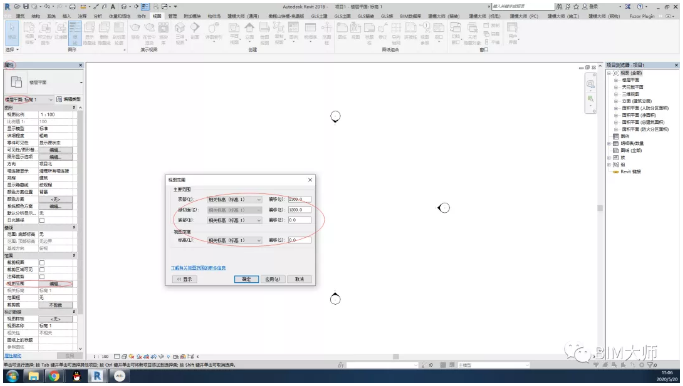683x386 pixels.
Task: Click the floor plan type thumbnail in Properties
Action: 16,82
